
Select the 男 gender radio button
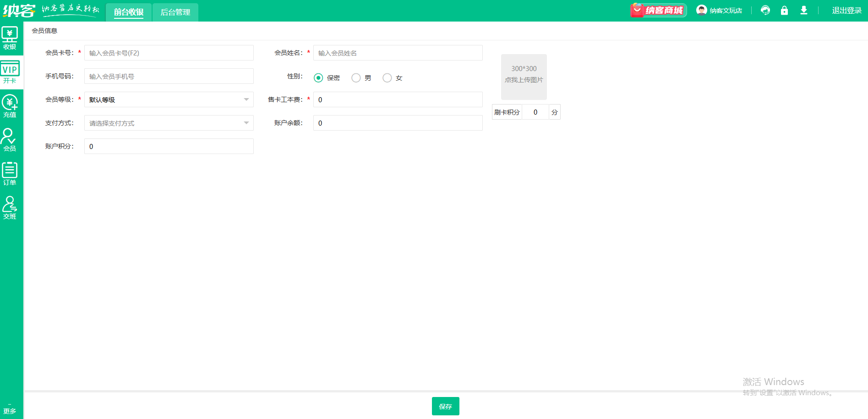356,78
